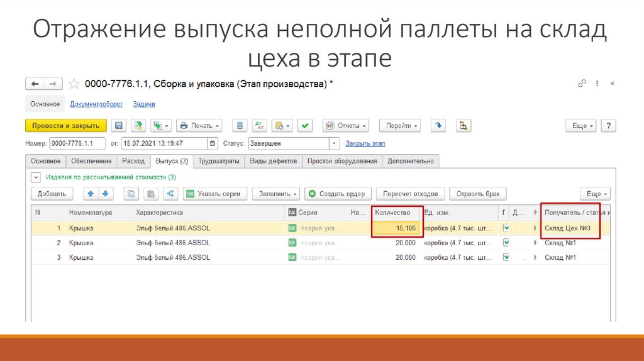Click the Количество column header
This screenshot has height=361, width=644.
tap(397, 213)
